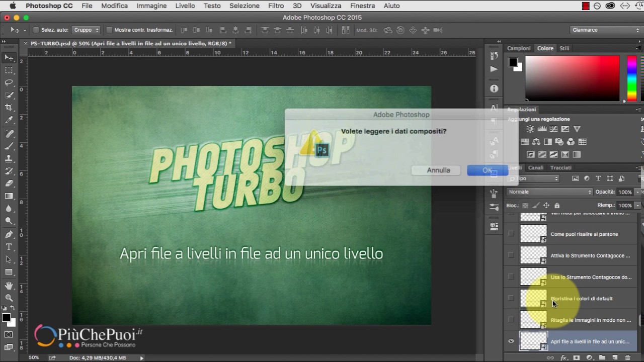Add a Color Balance adjustment
Screen dimensions: 644x362
[536, 142]
